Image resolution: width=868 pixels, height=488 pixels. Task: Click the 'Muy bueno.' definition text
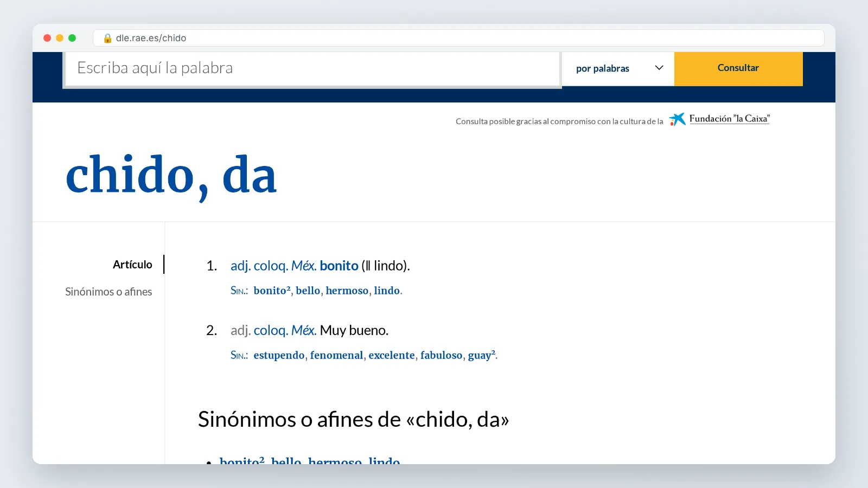tap(354, 330)
